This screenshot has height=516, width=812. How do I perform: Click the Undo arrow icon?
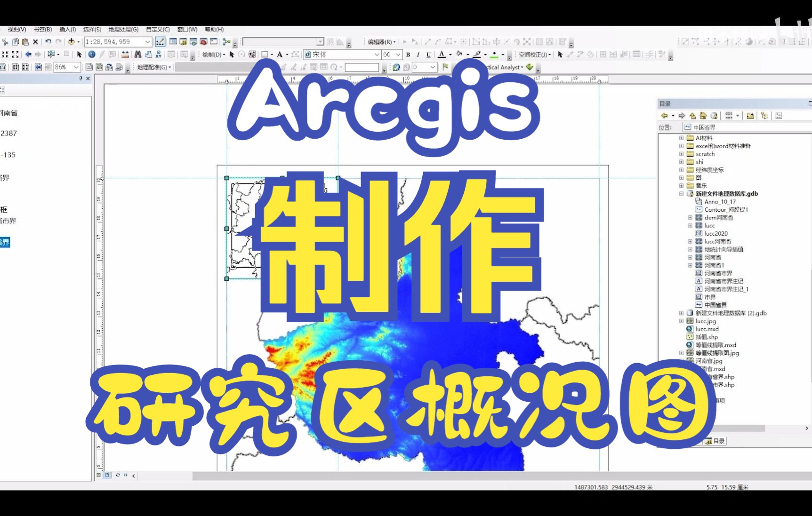48,42
